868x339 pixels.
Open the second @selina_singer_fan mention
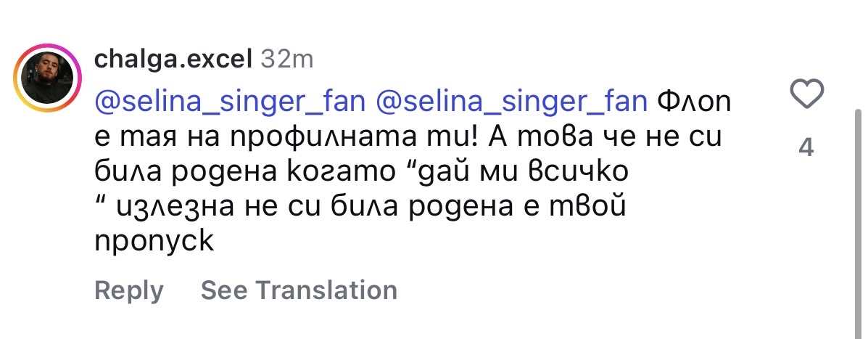click(511, 102)
